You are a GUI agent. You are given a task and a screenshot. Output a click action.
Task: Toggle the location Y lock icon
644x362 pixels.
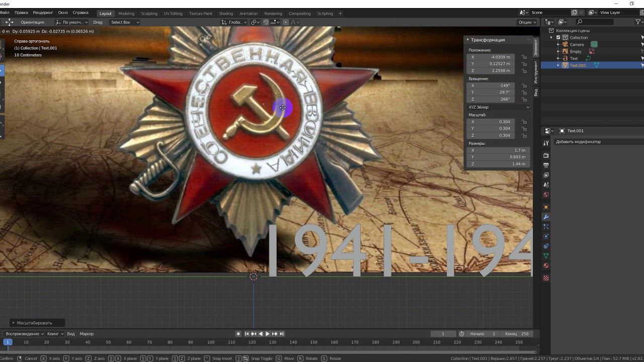tap(524, 64)
